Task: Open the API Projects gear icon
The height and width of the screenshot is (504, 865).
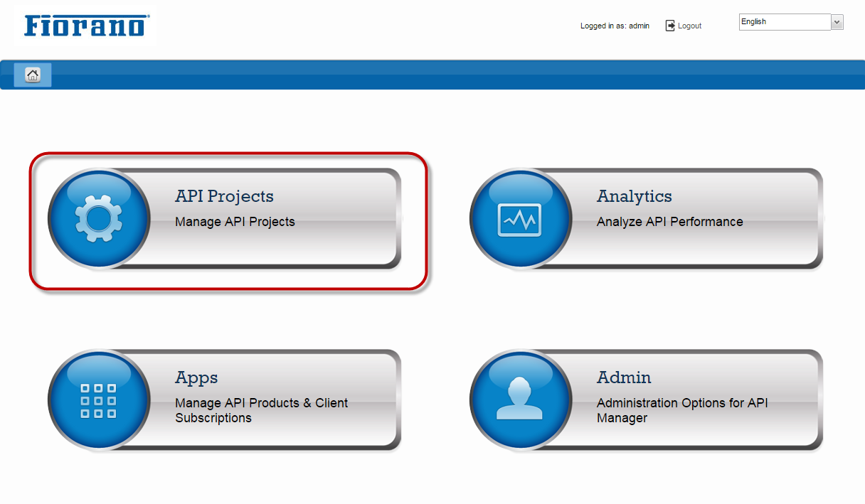Action: point(99,218)
